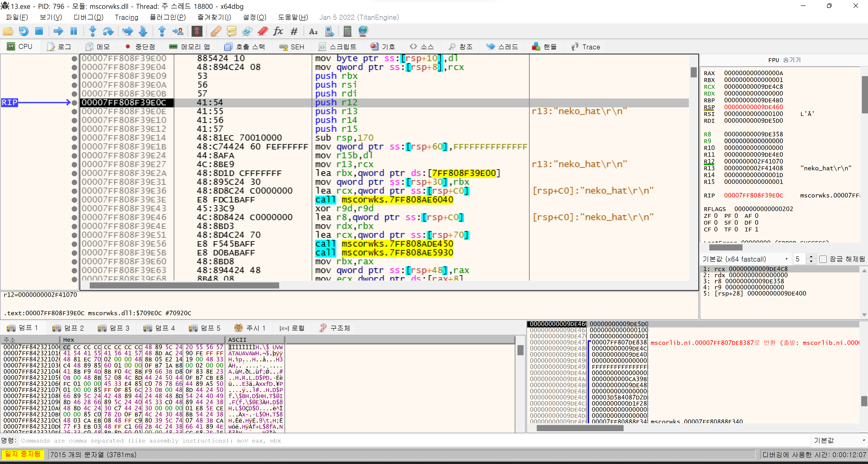Open a file with the folder icon
Viewport: 868px width, 464px height.
click(x=8, y=31)
